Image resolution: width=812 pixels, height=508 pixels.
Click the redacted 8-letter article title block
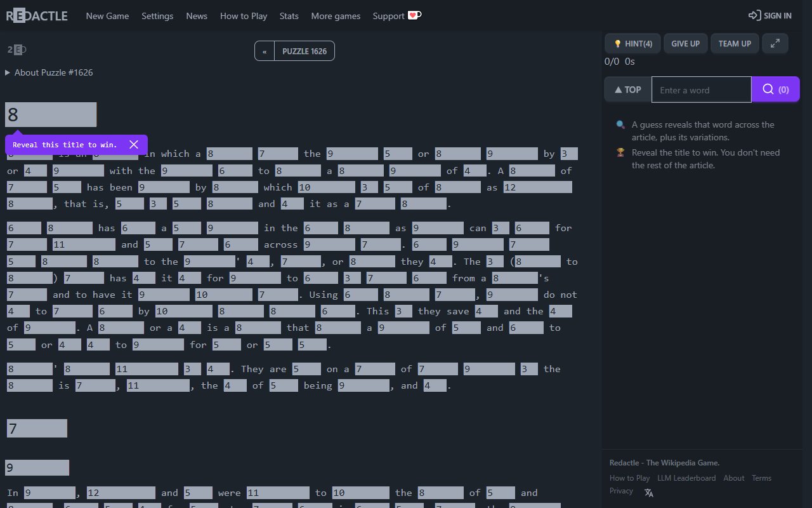51,115
